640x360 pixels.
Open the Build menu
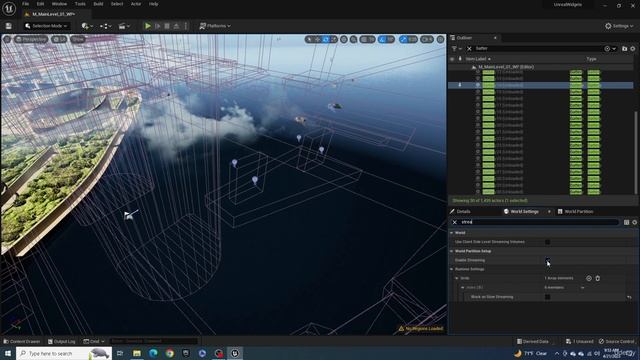point(98,4)
